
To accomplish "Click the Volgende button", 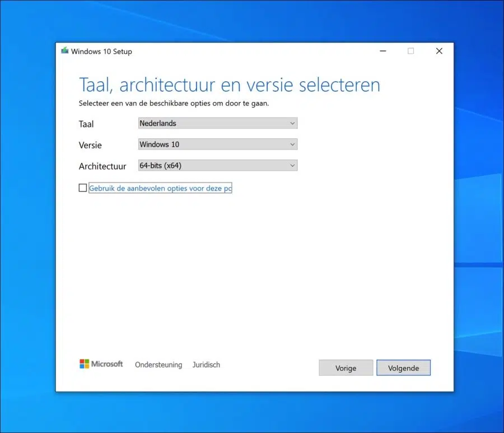I will pos(403,368).
